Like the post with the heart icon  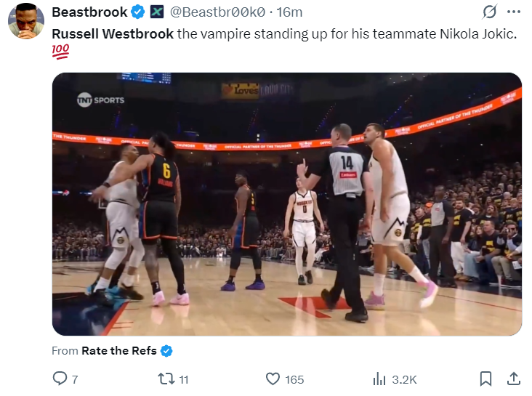[273, 379]
